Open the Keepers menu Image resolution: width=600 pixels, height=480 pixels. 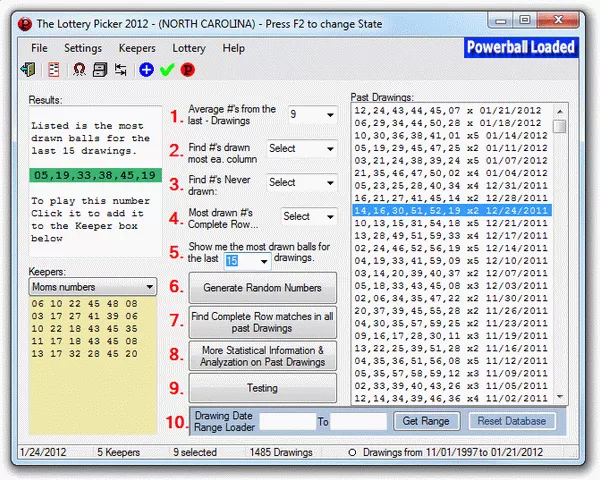coord(136,48)
